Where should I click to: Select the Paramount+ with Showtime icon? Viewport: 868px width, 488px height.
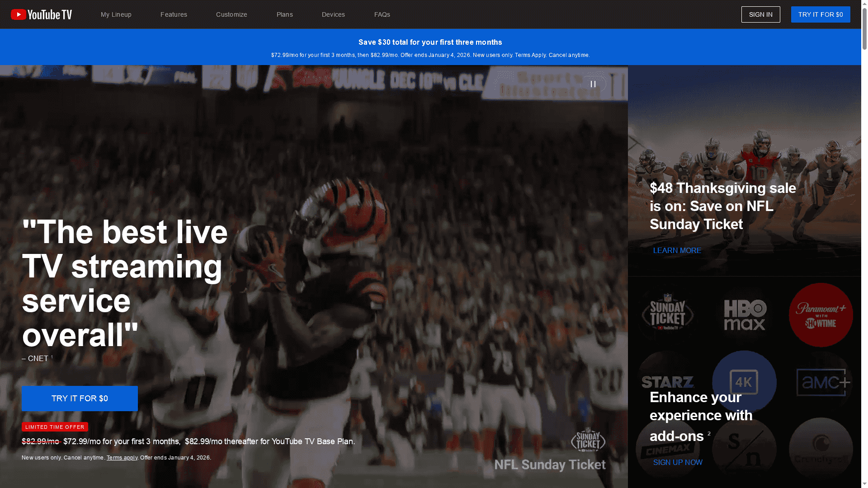[821, 315]
